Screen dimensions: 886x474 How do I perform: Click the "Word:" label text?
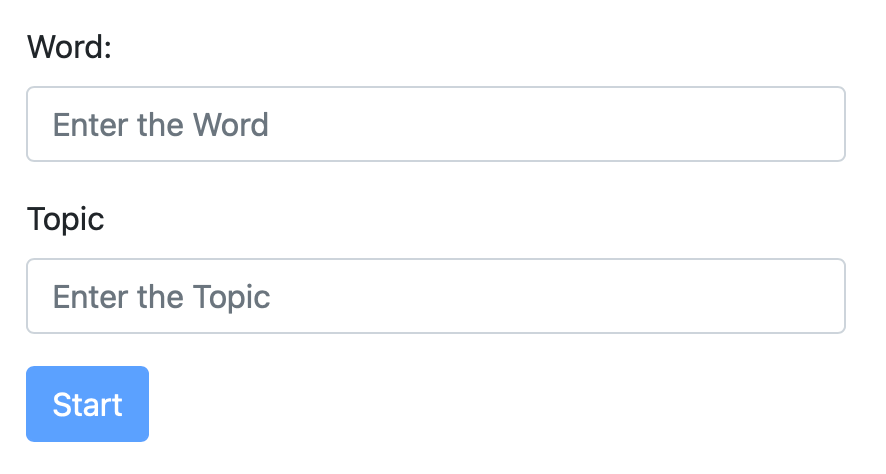pos(69,47)
